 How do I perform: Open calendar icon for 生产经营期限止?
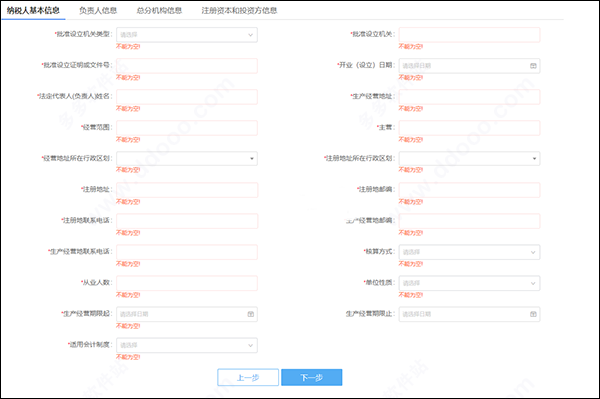(x=533, y=314)
